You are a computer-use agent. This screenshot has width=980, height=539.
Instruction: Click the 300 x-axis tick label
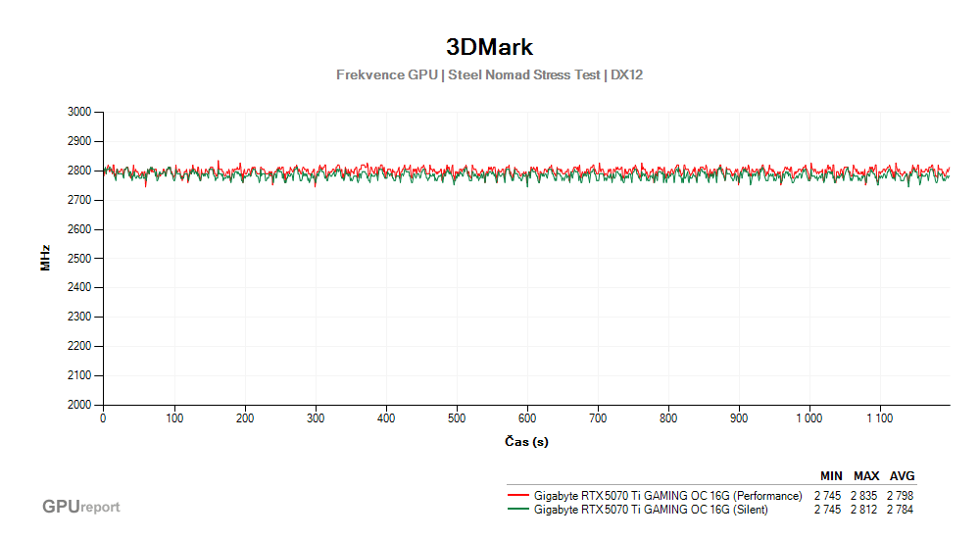pyautogui.click(x=316, y=418)
